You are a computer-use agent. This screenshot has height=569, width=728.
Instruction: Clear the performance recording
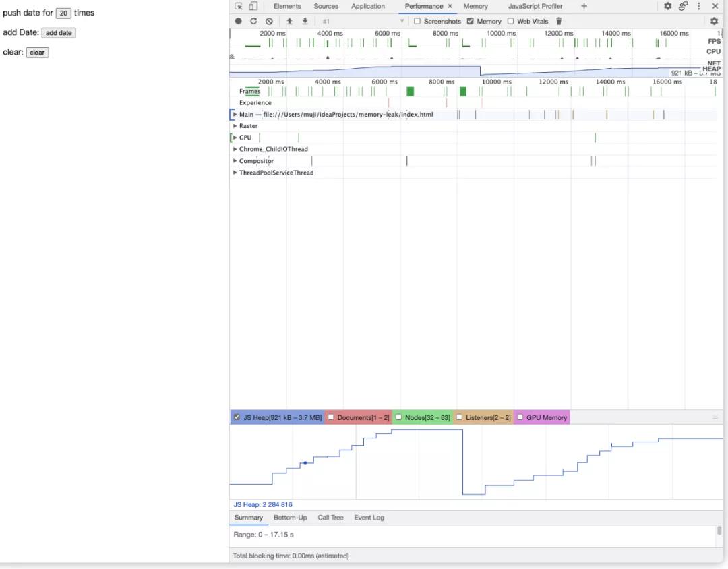(269, 21)
